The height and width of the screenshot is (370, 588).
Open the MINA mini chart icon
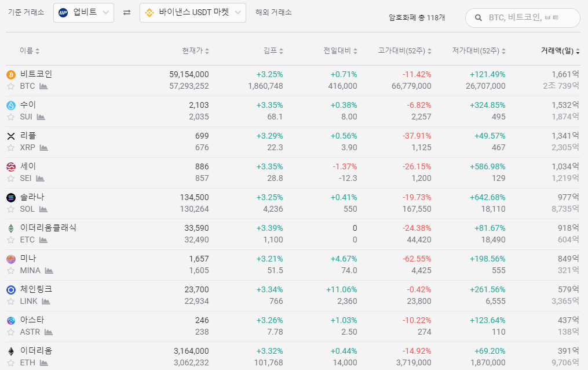[x=49, y=271]
